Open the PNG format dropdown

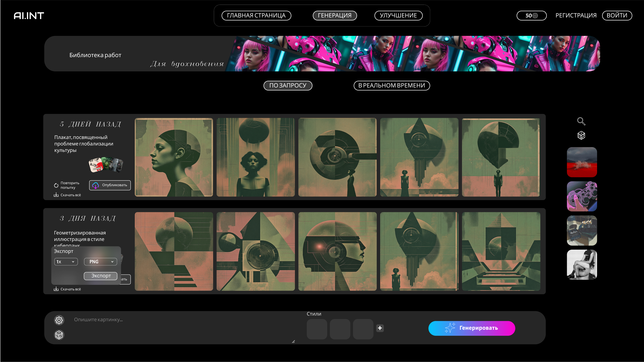click(x=100, y=262)
